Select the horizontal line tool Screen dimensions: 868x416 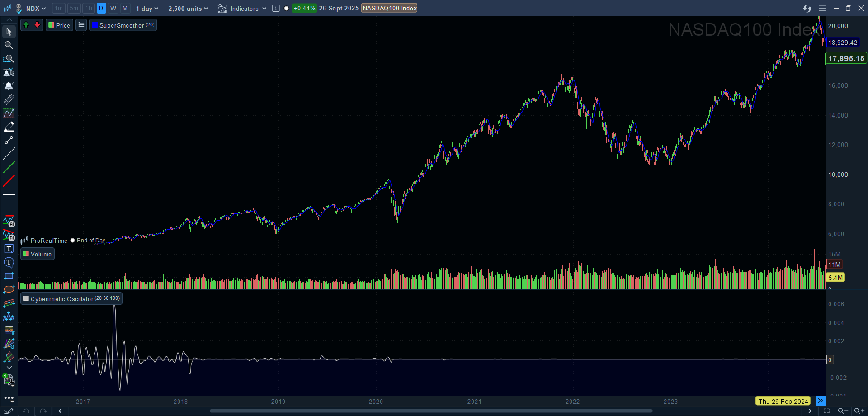[x=9, y=194]
